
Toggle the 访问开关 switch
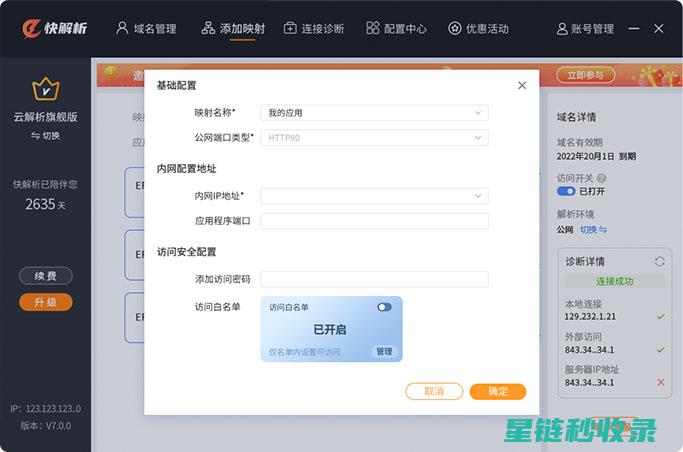[x=566, y=191]
